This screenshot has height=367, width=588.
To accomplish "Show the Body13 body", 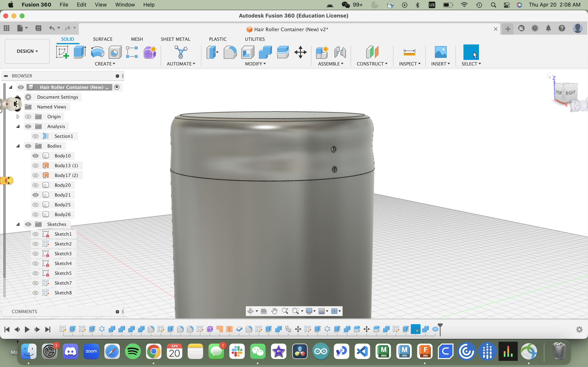I will [36, 165].
